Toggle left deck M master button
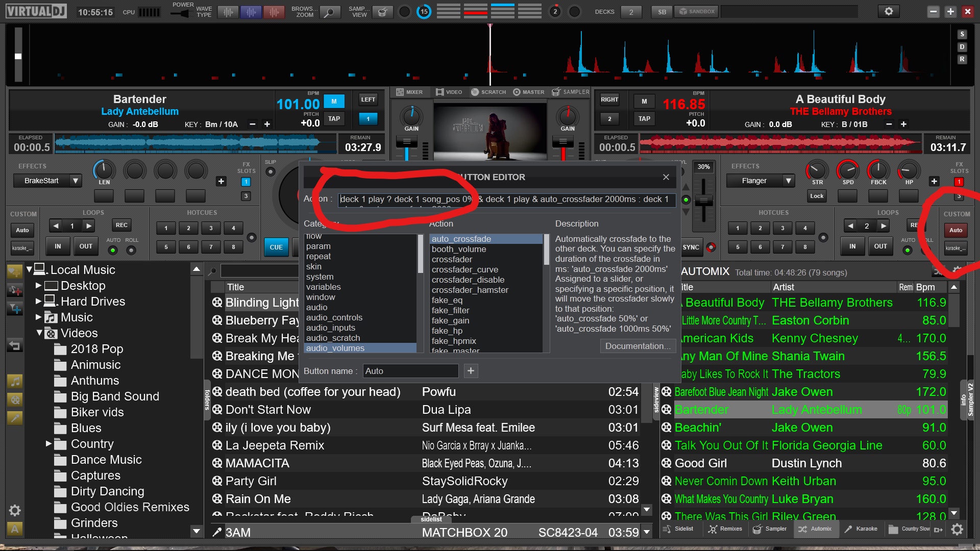Screen dimensions: 980x551 click(334, 101)
